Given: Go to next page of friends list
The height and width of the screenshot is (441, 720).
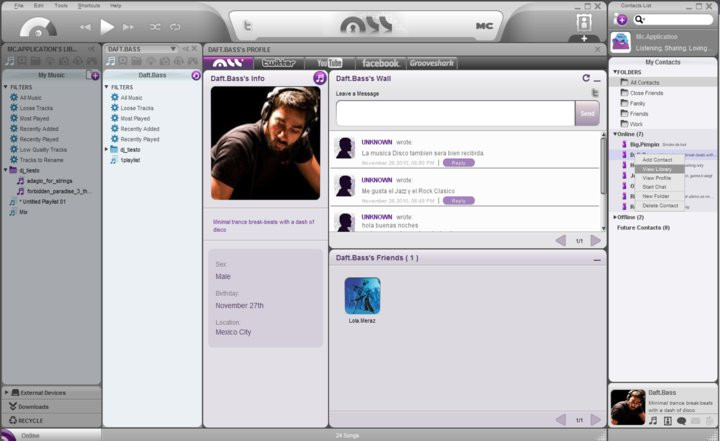Looking at the screenshot, I should point(596,419).
